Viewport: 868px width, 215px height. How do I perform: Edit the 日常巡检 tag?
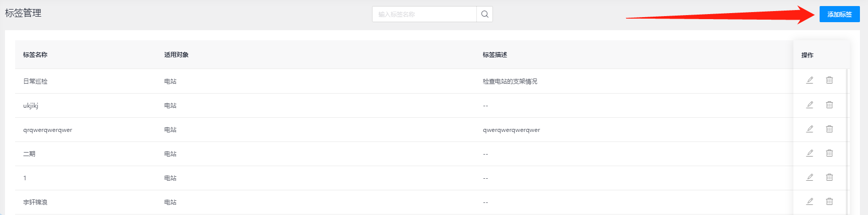[x=810, y=80]
